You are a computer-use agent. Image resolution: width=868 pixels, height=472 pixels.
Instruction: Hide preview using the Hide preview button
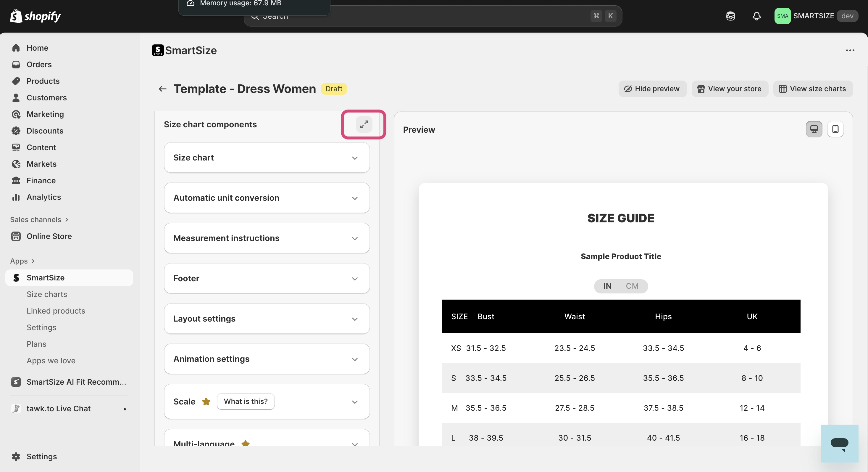652,89
